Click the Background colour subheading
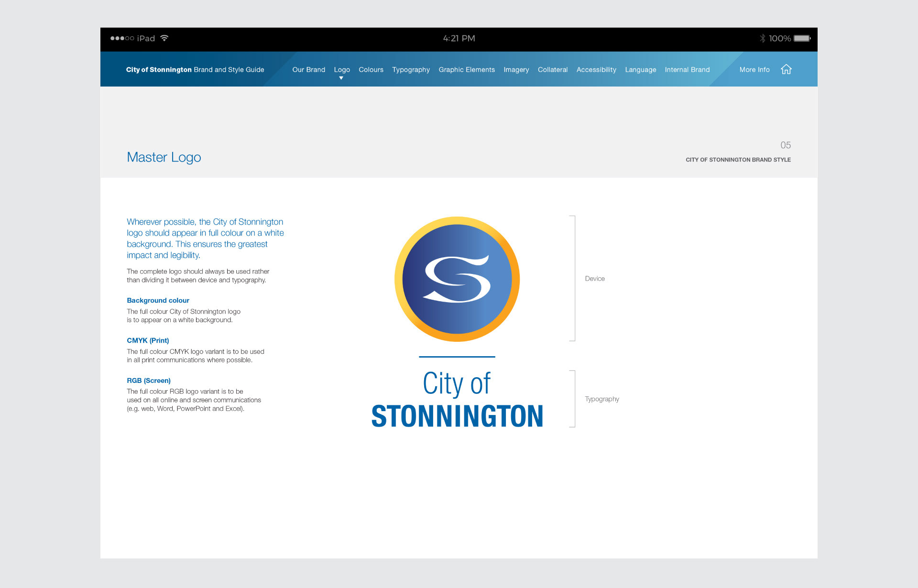 coord(158,301)
